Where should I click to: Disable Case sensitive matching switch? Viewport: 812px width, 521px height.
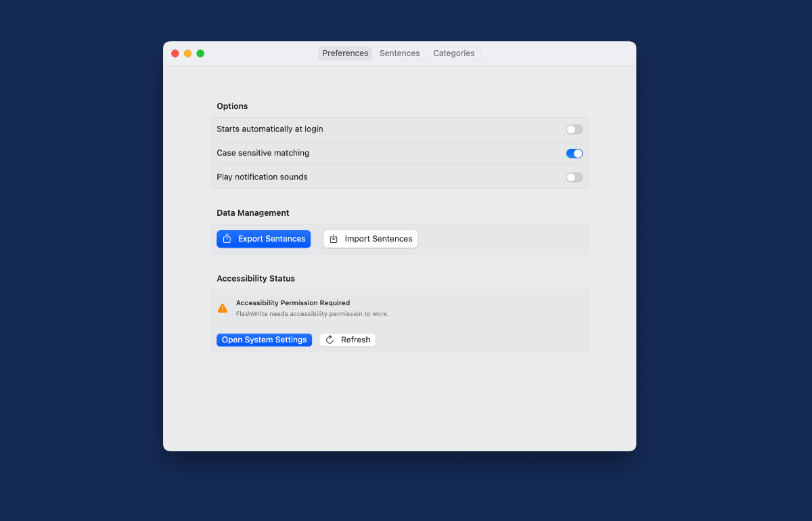point(574,154)
